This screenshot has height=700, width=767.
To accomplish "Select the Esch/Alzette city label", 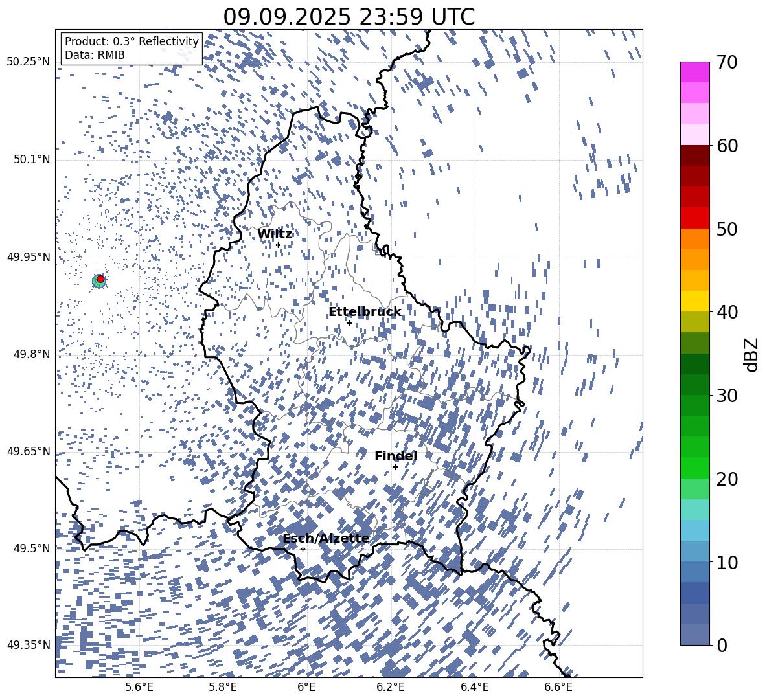I will pyautogui.click(x=326, y=538).
